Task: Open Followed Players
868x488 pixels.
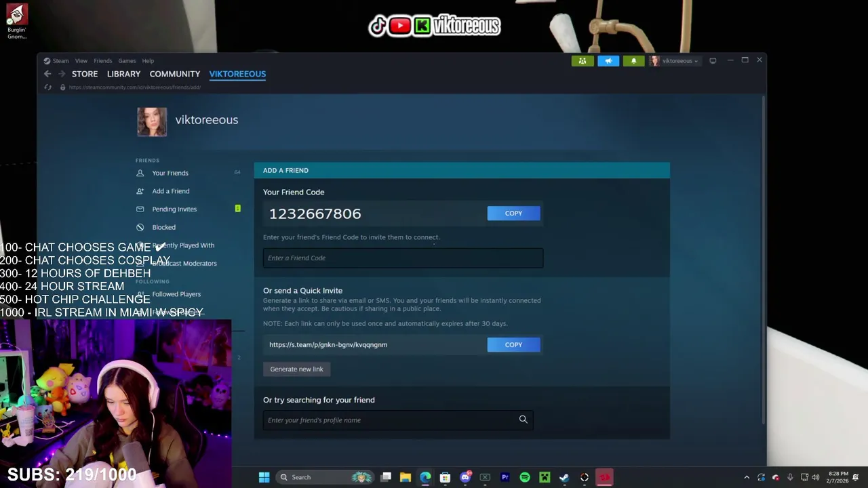Action: pyautogui.click(x=176, y=294)
